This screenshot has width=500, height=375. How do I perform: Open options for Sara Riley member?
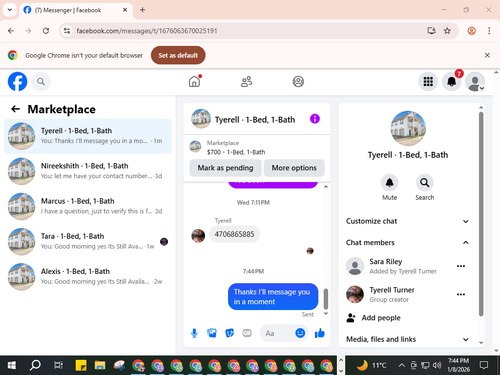[x=461, y=266]
